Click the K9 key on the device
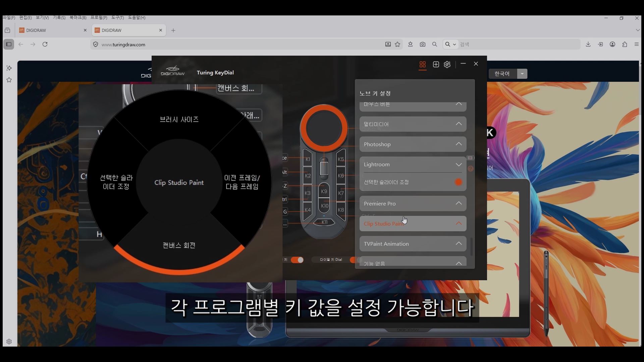Image resolution: width=644 pixels, height=362 pixels. point(324,191)
